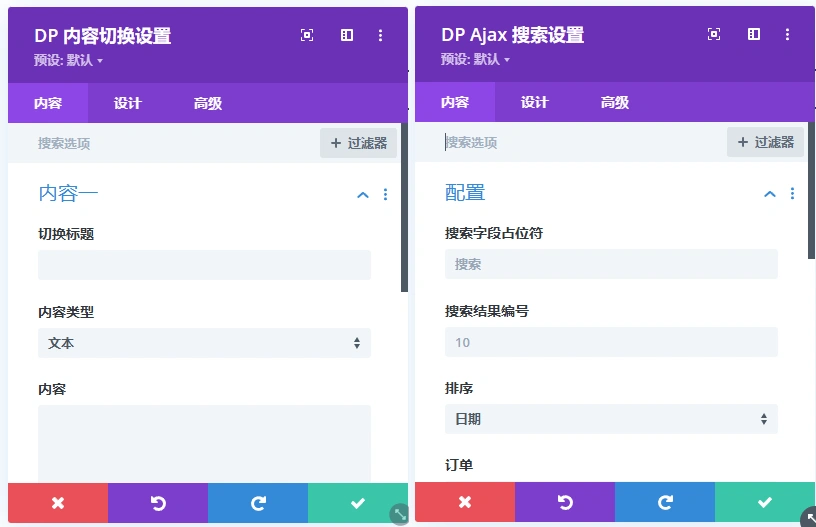Screen dimensions: 816x527
Task: Open 预设: 默认 dropdown in DP 内容切换设置
Action: pos(68,60)
